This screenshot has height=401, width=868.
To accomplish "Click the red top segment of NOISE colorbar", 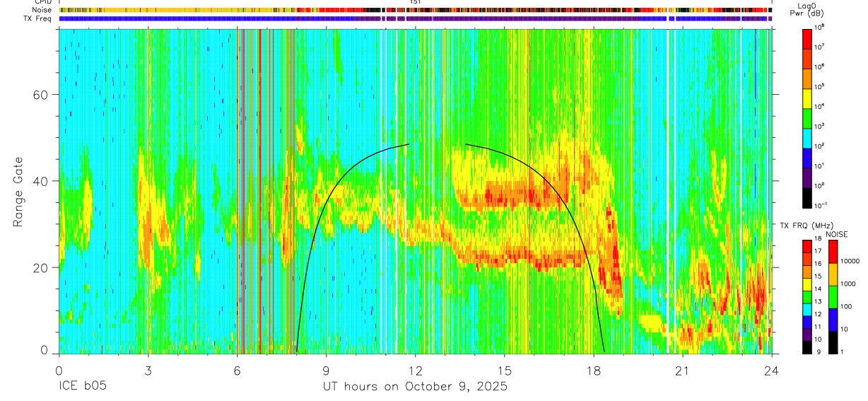I will (x=833, y=252).
